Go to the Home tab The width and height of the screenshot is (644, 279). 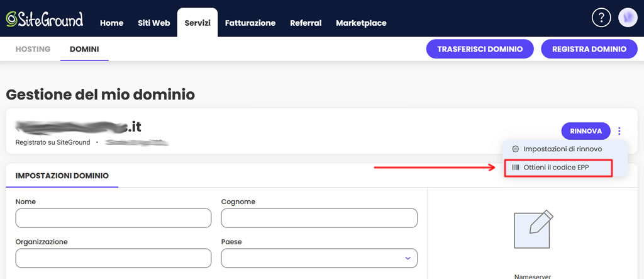pos(112,23)
